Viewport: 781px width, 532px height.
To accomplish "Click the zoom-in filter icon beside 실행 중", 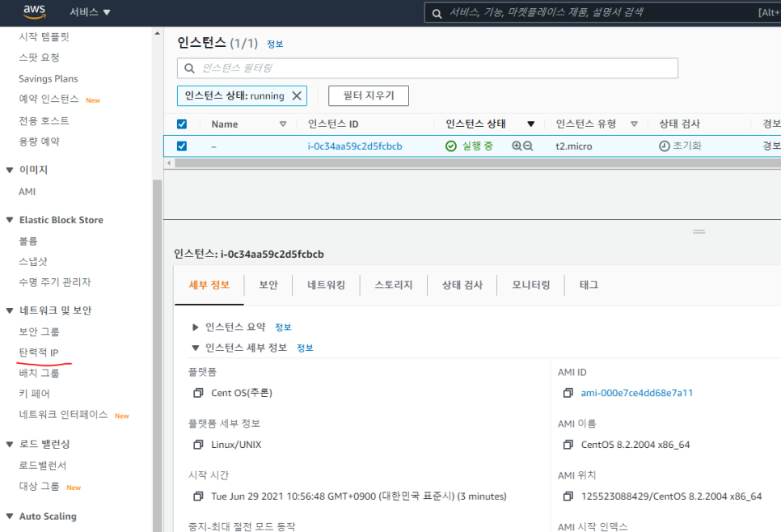I will [x=517, y=146].
